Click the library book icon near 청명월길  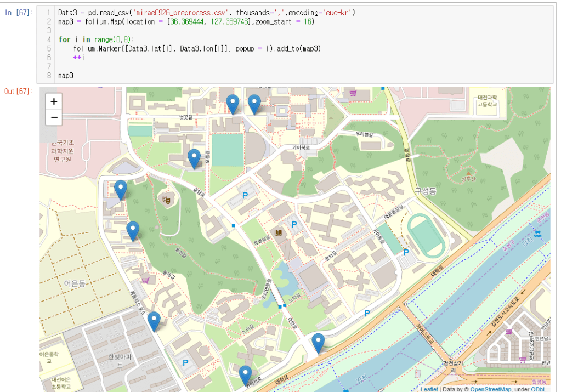pyautogui.click(x=278, y=234)
